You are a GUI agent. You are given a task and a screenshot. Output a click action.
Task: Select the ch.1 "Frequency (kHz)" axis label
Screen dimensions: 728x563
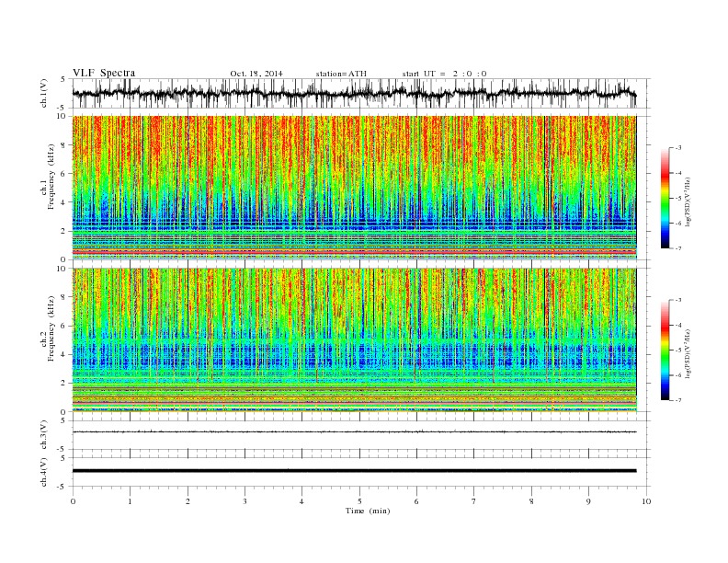point(51,177)
